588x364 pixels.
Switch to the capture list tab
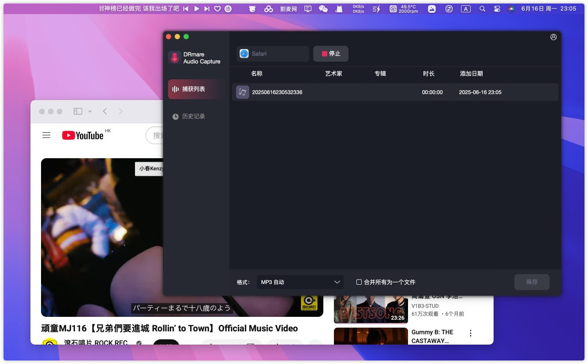point(194,89)
